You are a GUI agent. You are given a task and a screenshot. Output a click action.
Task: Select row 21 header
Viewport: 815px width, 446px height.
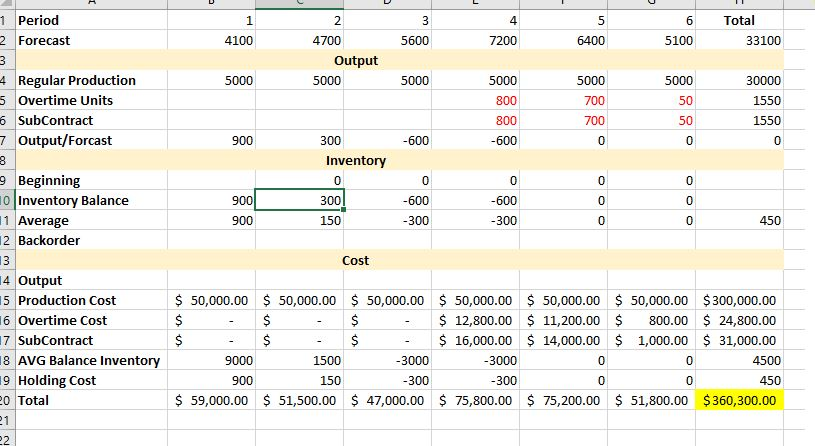(7, 421)
